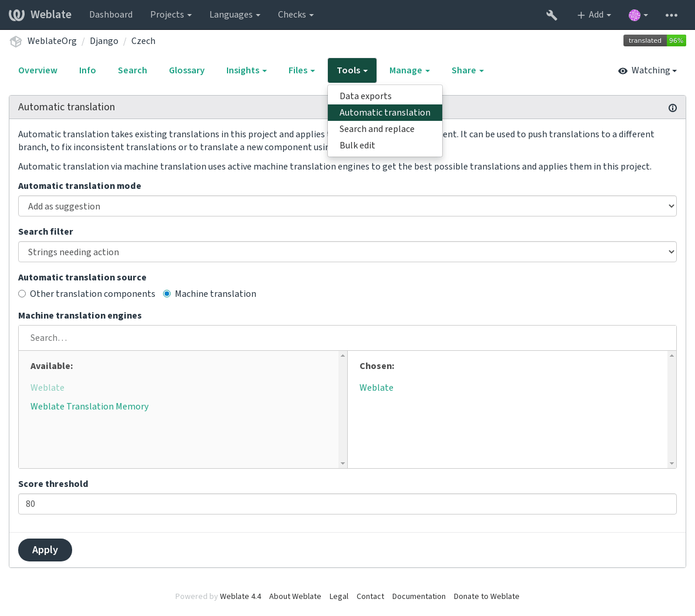Click the Apply button

[x=45, y=550]
